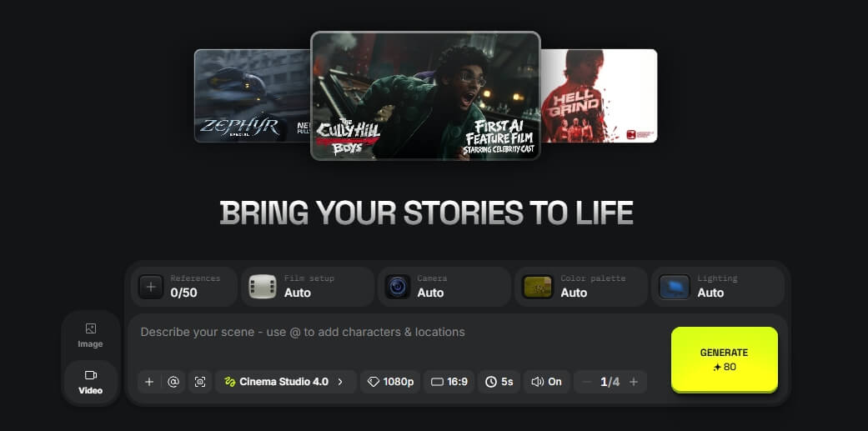Change the 1080p resolution setting
The height and width of the screenshot is (431, 868).
tap(390, 382)
